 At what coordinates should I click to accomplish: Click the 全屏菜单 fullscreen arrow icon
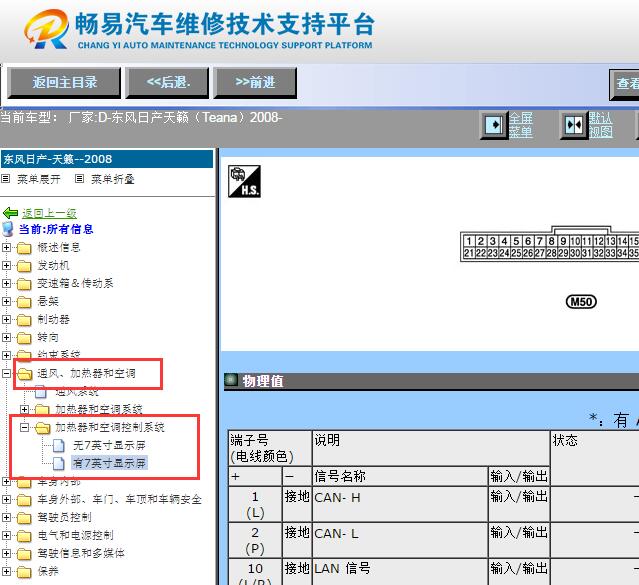[494, 125]
